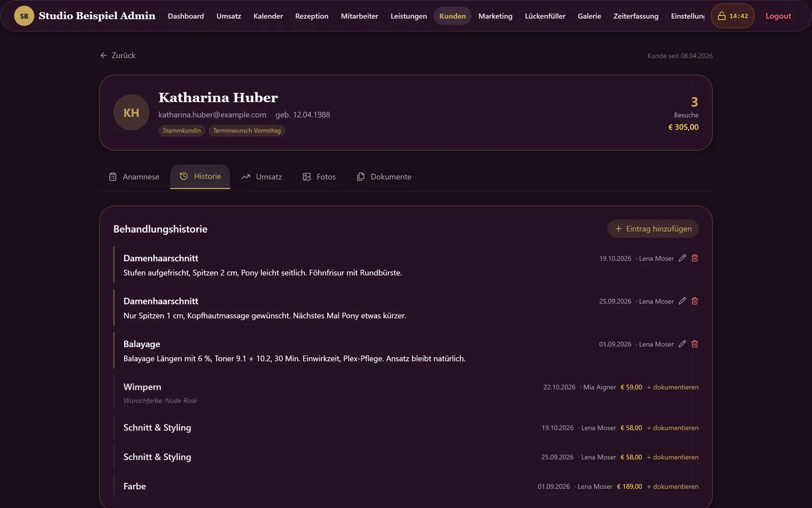
Task: Add a new entry with Eintrag hinzufügen
Action: [x=653, y=229]
